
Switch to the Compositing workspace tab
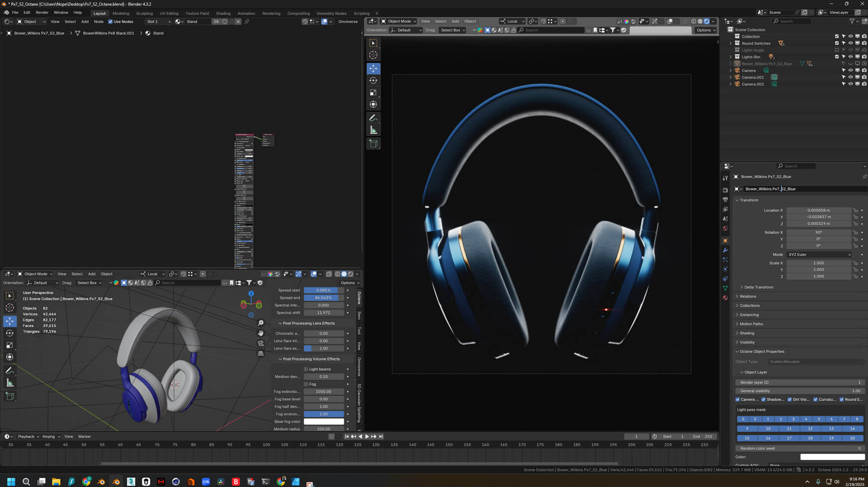298,13
